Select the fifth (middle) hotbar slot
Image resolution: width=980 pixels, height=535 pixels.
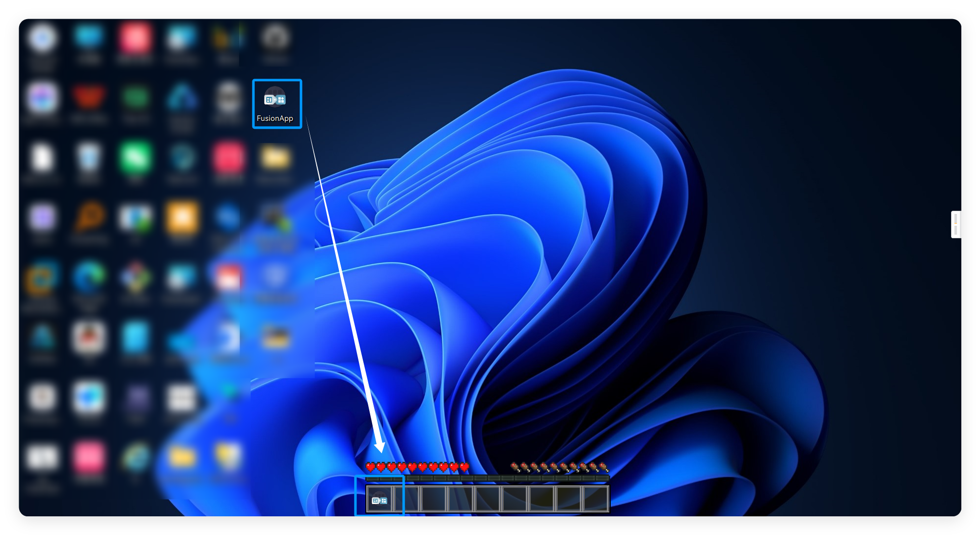click(488, 499)
